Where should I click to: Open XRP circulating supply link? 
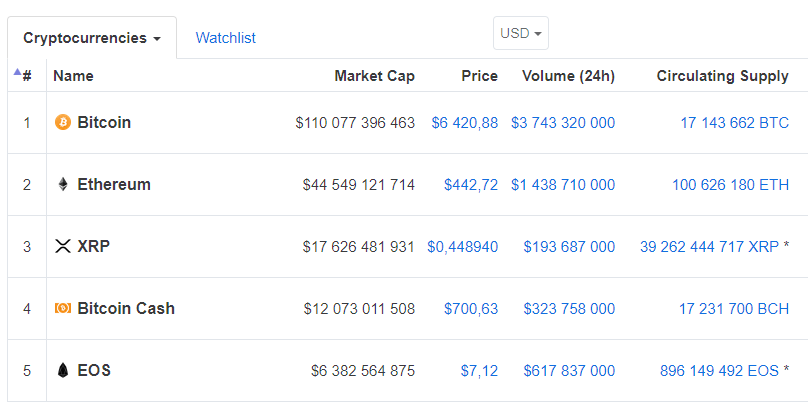tap(709, 247)
